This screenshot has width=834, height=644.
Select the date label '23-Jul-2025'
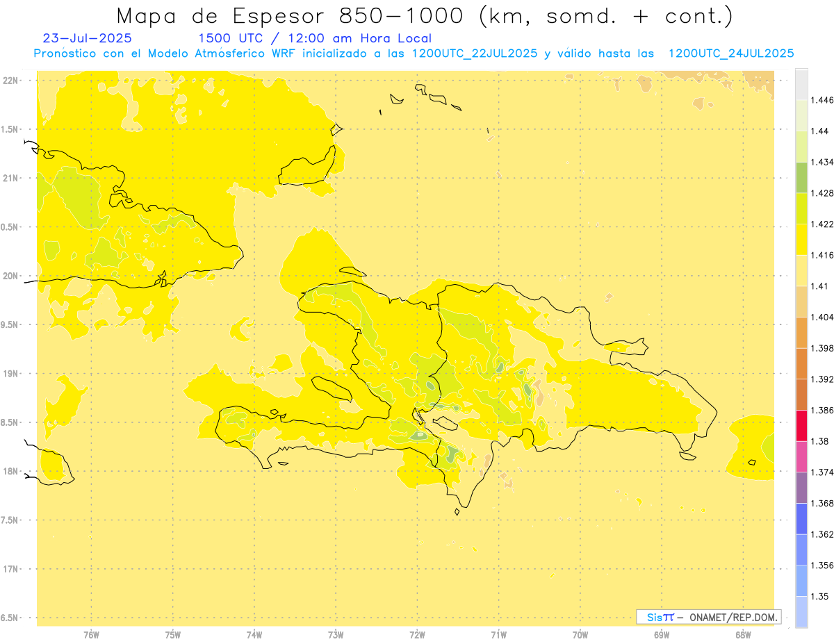[x=87, y=38]
